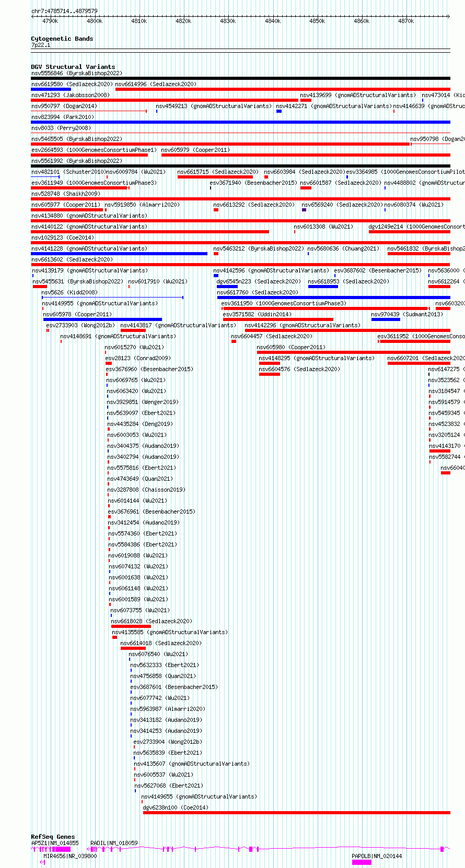Click the 4870k ruler tick label
The width and height of the screenshot is (465, 868).
[406, 21]
